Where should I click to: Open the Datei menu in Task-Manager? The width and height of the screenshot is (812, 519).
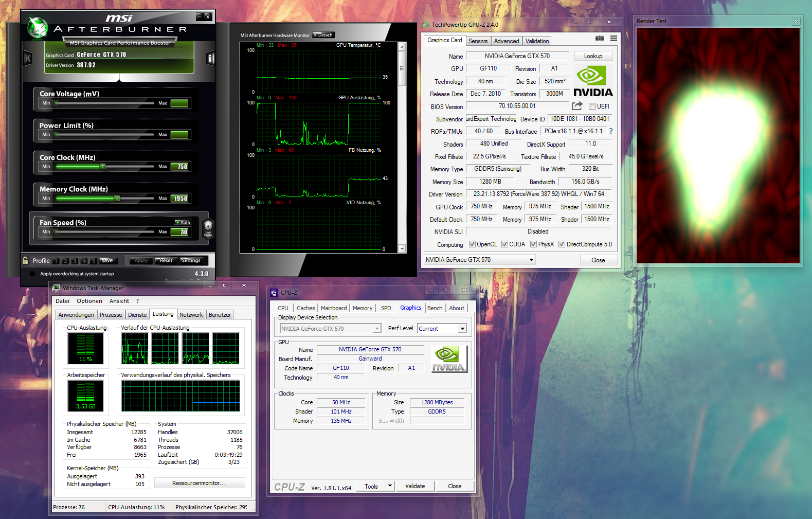tap(62, 301)
